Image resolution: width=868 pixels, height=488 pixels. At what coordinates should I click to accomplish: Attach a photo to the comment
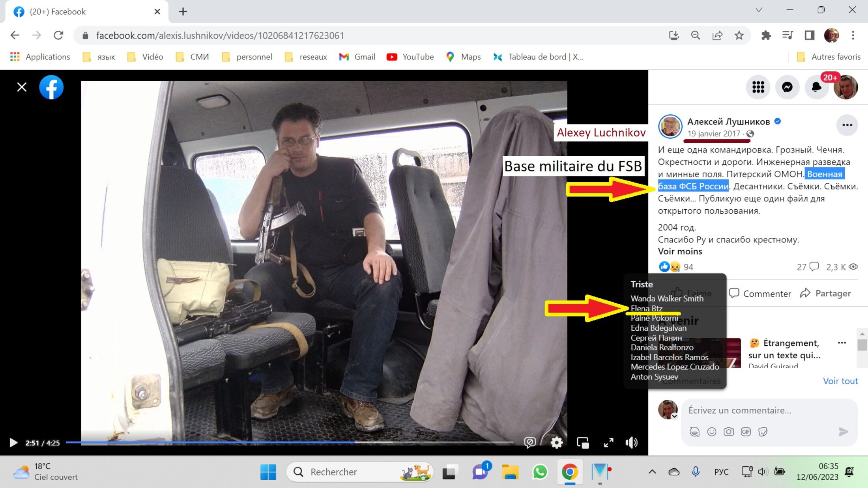point(729,432)
